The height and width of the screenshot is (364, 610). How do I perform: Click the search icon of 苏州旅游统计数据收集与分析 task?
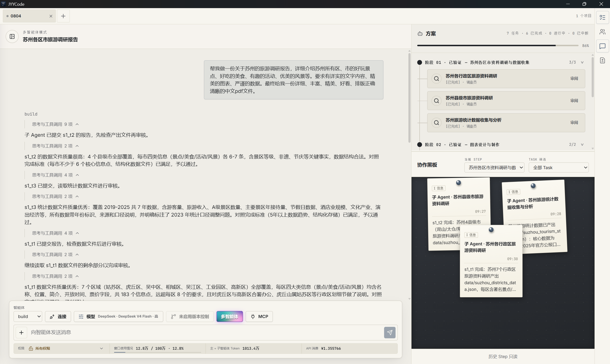(436, 122)
